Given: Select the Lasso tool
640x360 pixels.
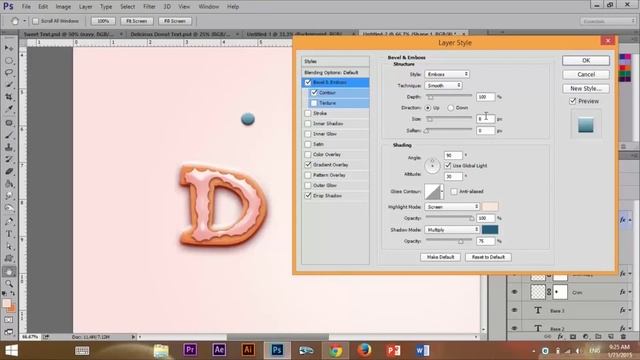Looking at the screenshot, I should coord(9,72).
